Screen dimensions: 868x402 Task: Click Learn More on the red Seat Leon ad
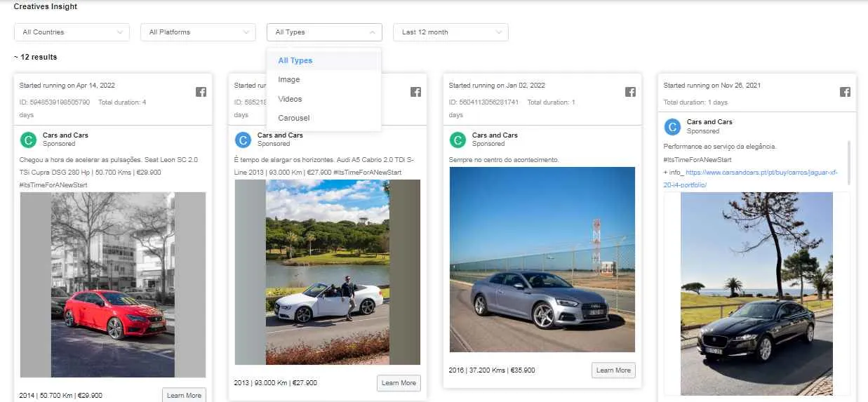[x=184, y=395]
